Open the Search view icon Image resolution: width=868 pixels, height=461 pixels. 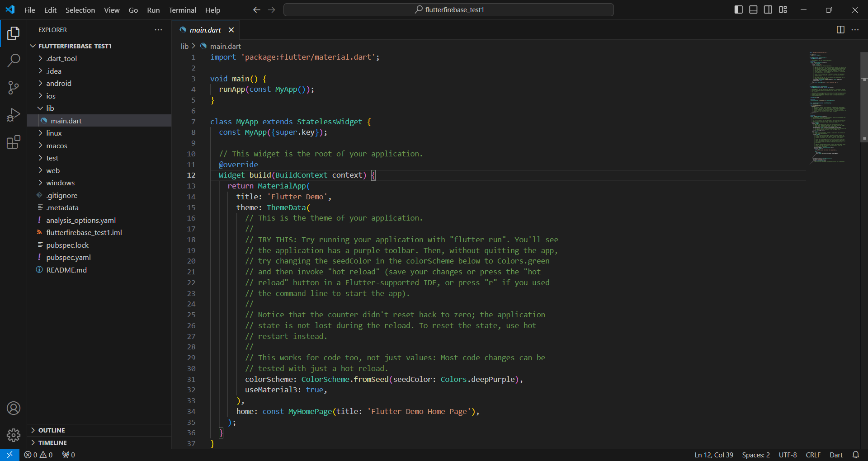[x=14, y=60]
